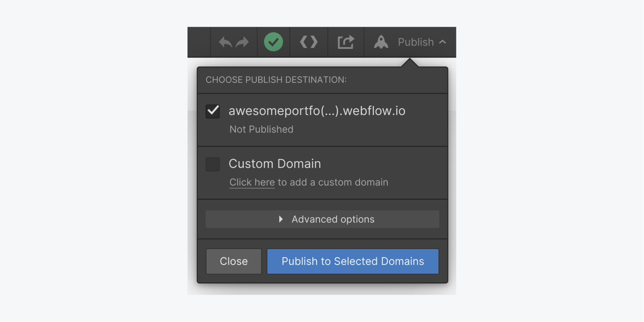Click the redo arrow icon
Image resolution: width=644 pixels, height=322 pixels.
[242, 42]
